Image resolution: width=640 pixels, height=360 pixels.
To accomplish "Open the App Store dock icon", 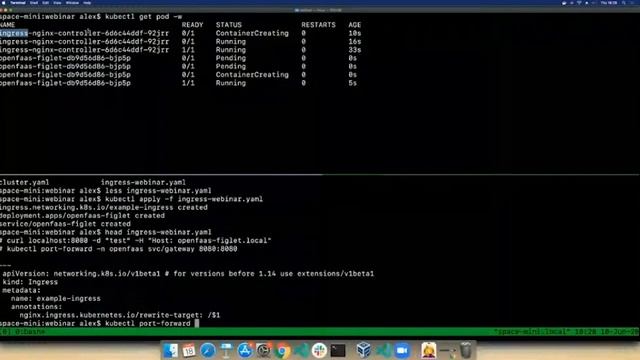I will point(245,350).
